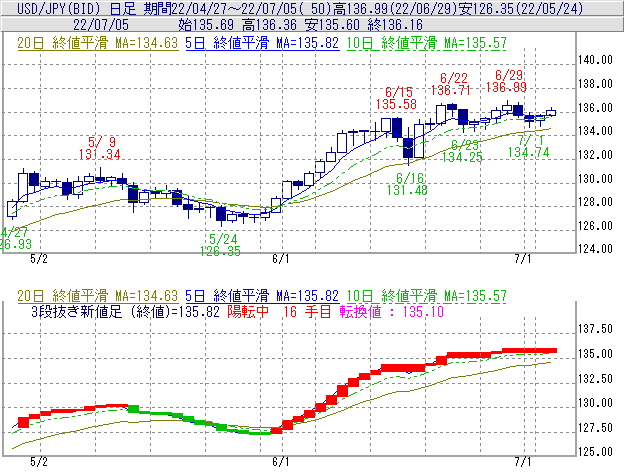Click the 10日 終値平滑 MA=135.57 label in lower chart

pyautogui.click(x=427, y=296)
